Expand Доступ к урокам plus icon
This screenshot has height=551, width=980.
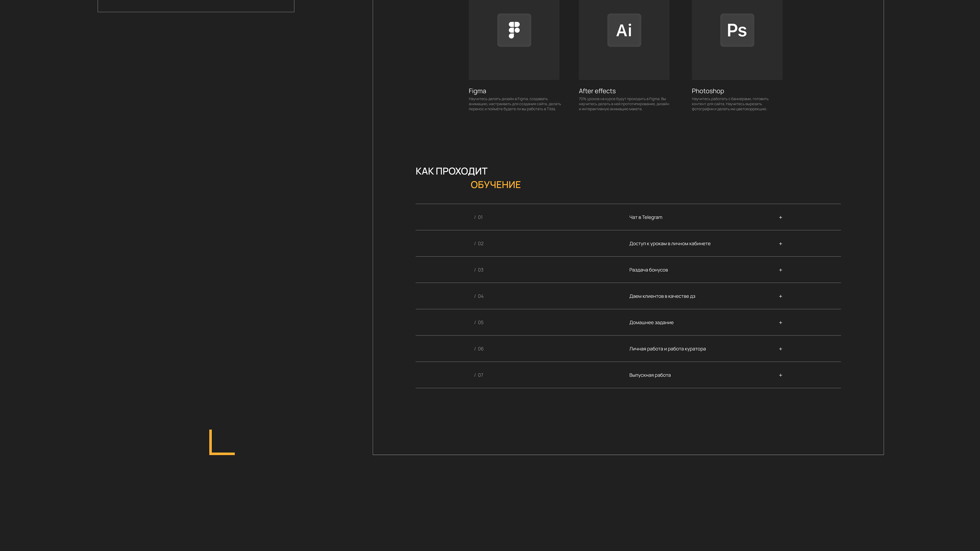pos(780,244)
